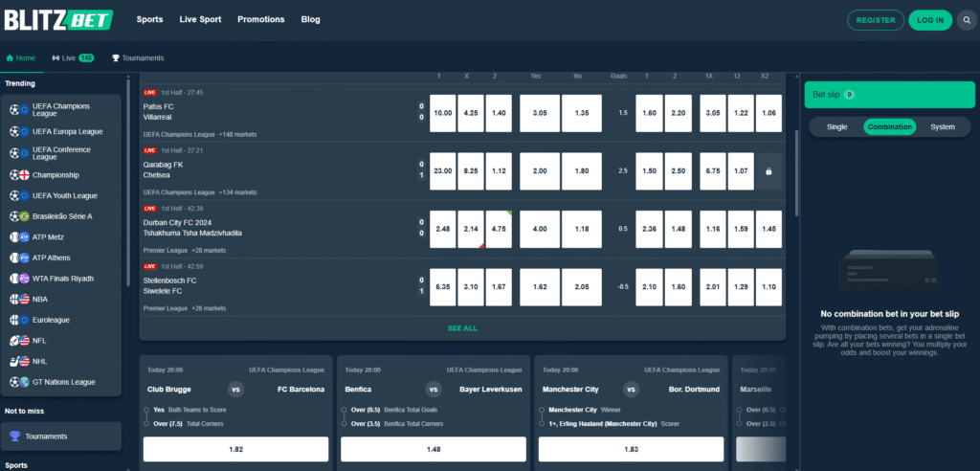Select the Combination bet type
Viewport: 980px width, 471px height.
[890, 127]
